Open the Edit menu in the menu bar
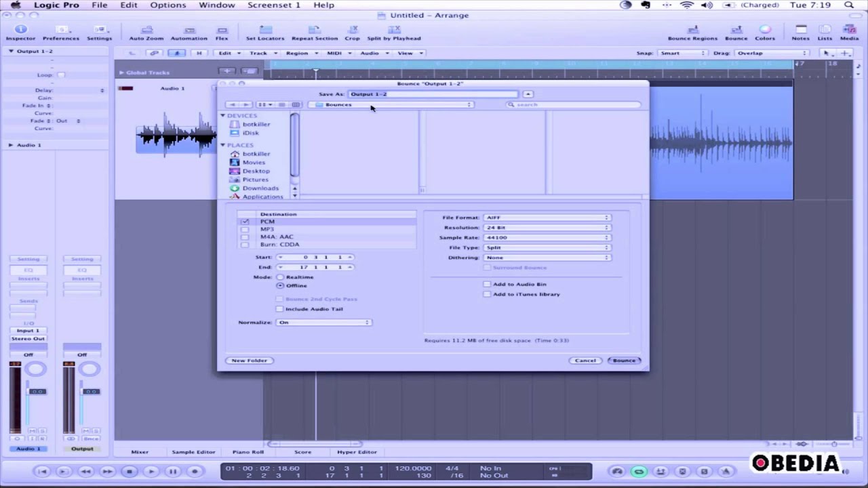Image resolution: width=868 pixels, height=488 pixels. coord(129,5)
